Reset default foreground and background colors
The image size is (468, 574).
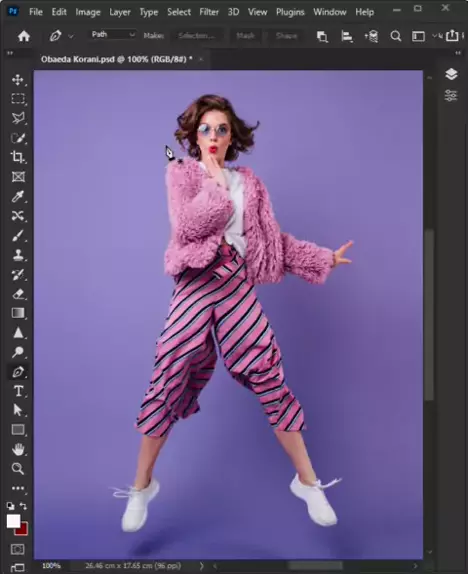coord(10,506)
